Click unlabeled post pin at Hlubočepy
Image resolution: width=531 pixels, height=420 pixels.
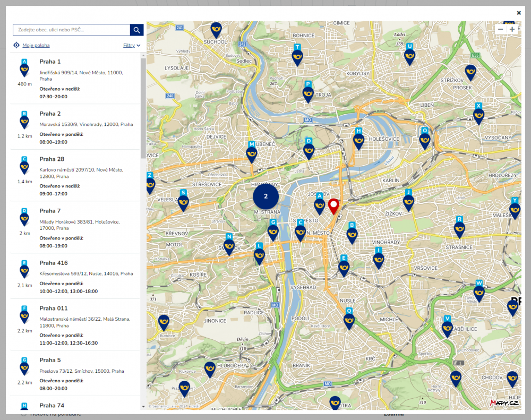click(x=210, y=370)
